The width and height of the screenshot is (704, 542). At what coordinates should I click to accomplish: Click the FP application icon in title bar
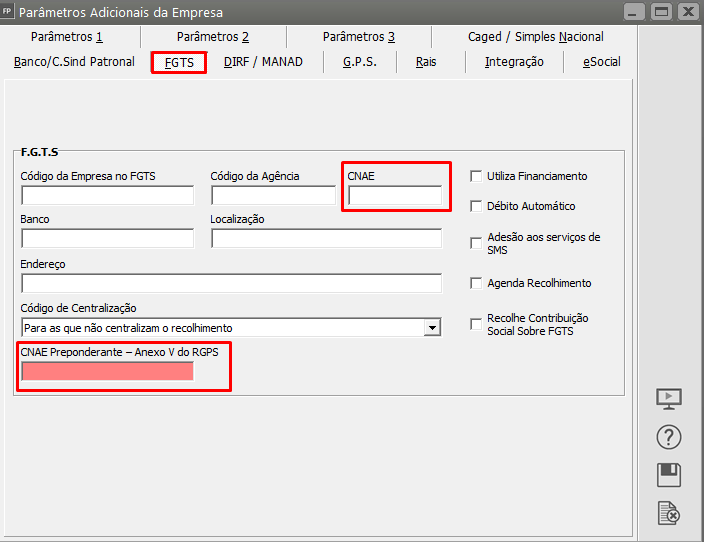(x=9, y=12)
